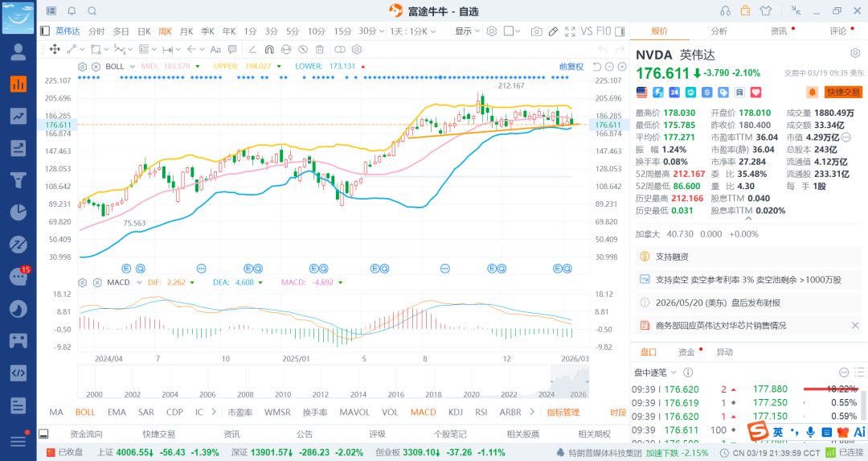Open the search magnifier in title bar
This screenshot has height=461, width=868.
pyautogui.click(x=92, y=10)
